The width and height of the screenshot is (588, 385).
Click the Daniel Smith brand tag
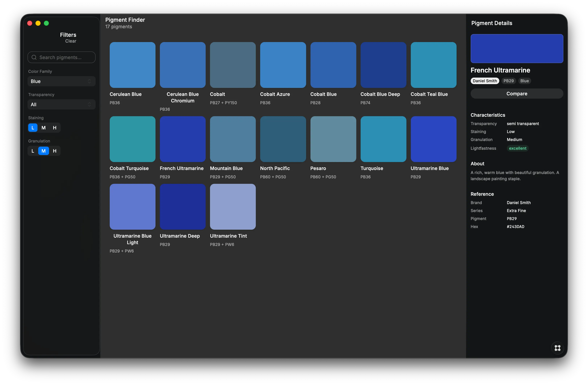[485, 81]
